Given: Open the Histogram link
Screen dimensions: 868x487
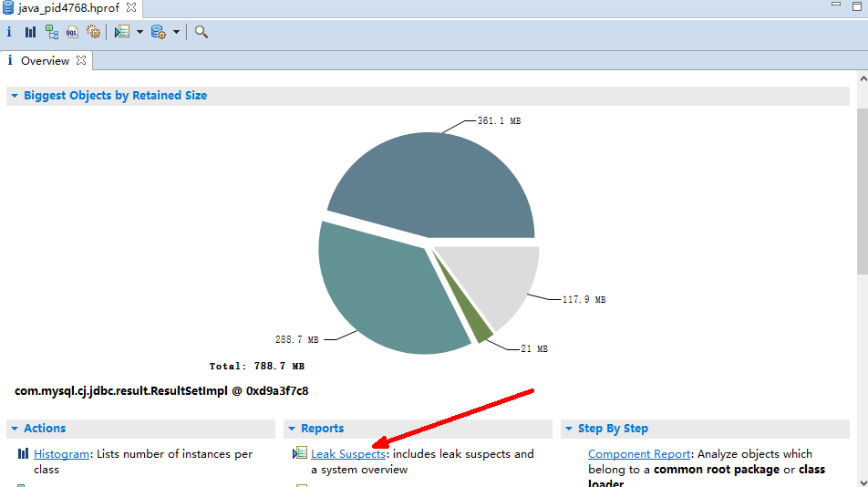Looking at the screenshot, I should point(61,454).
